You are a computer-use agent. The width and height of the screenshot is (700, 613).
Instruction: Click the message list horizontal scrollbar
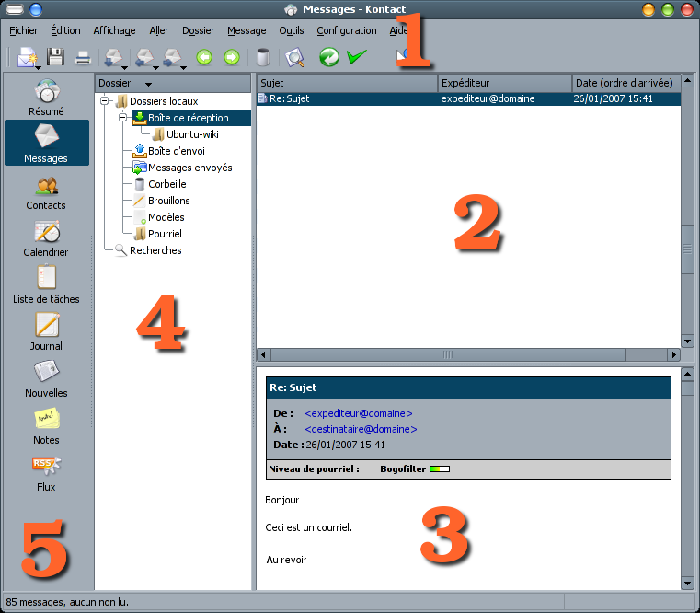click(x=448, y=354)
